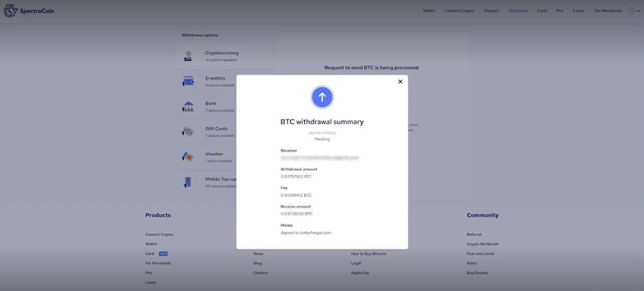Go to Convert Crypto in the top menu
The image size is (644, 291).
click(459, 11)
